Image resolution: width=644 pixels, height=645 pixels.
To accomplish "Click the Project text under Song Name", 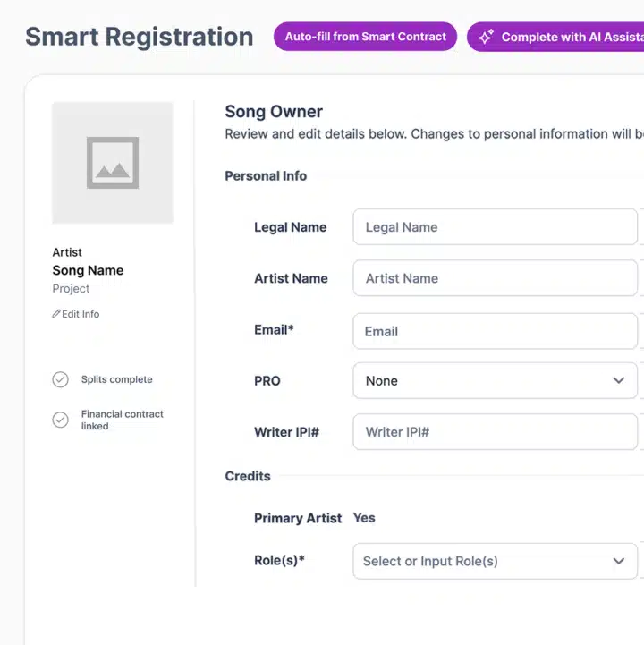I will pyautogui.click(x=71, y=289).
